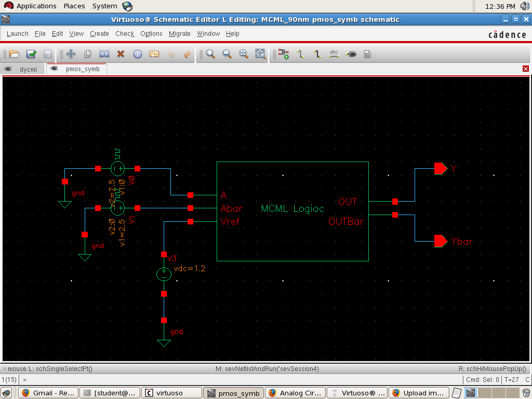Close the tab with red X button

click(526, 69)
